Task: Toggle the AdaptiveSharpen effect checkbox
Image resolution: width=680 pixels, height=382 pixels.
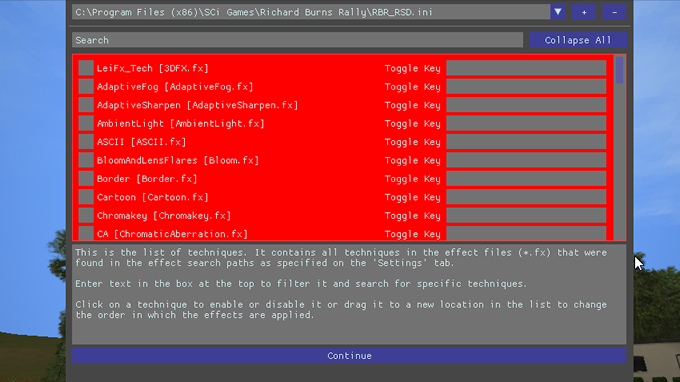Action: tap(86, 105)
